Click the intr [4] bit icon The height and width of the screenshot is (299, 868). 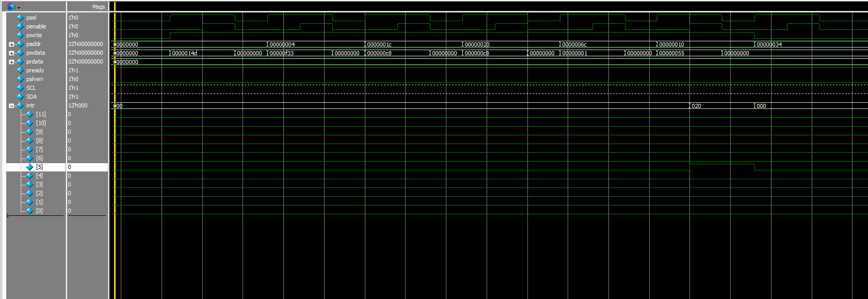pos(29,176)
